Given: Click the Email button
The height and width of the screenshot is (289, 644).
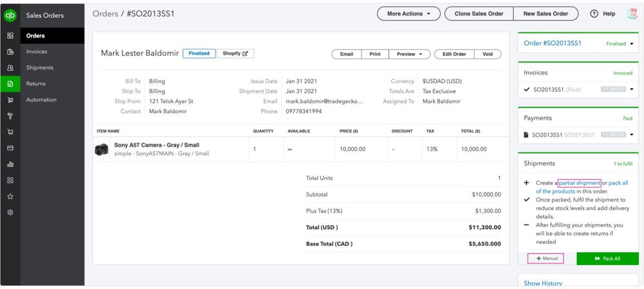Looking at the screenshot, I should tap(346, 54).
